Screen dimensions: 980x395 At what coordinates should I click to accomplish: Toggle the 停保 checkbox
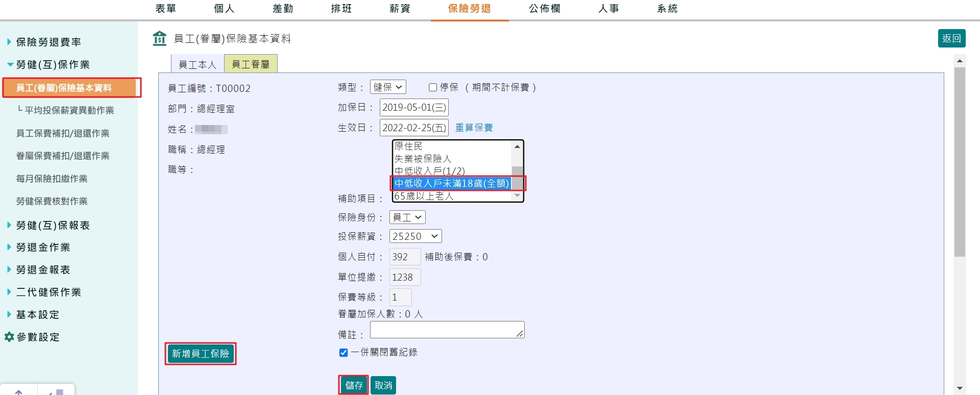tap(433, 87)
